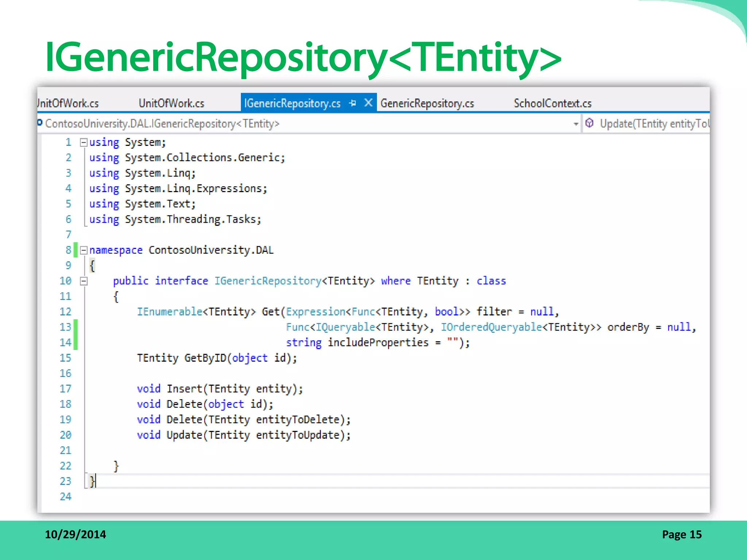Click 'Insert(TEntity entity)' declaration
This screenshot has height=560, width=747.
point(235,389)
